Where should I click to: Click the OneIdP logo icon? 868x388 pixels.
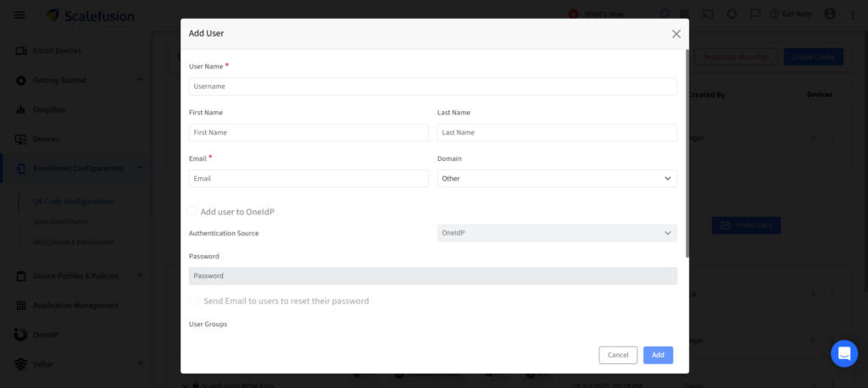tap(20, 335)
